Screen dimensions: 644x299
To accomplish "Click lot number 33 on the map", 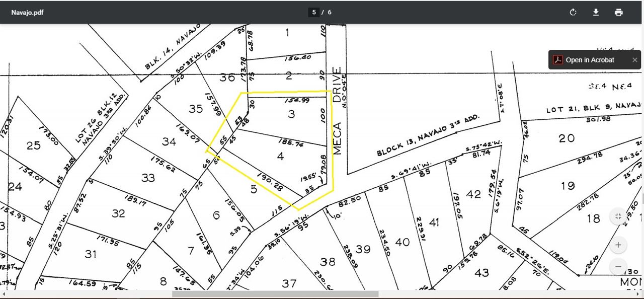I will pos(148,178).
